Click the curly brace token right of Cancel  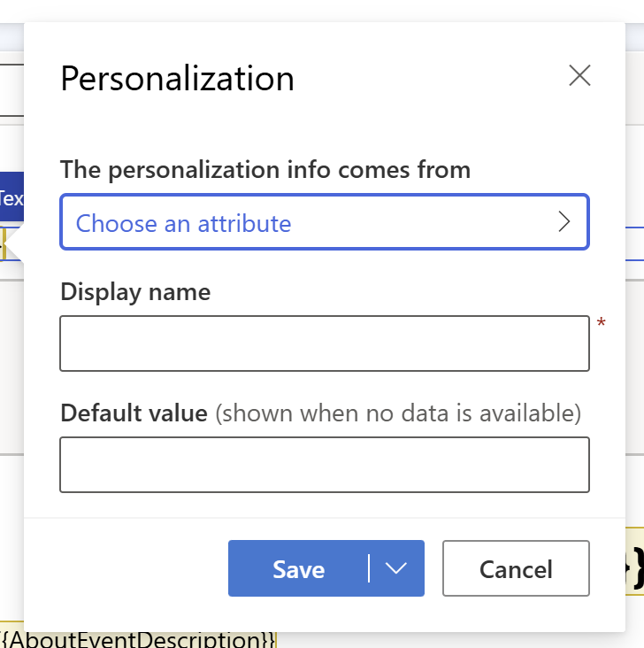(x=633, y=567)
